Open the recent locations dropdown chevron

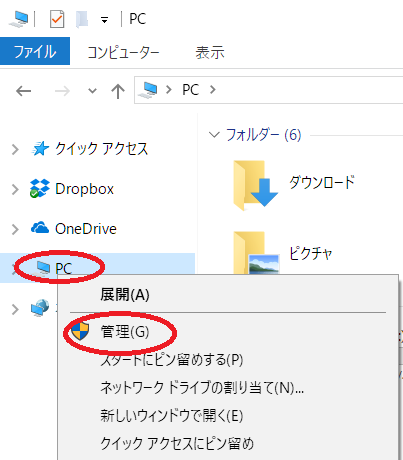(92, 90)
